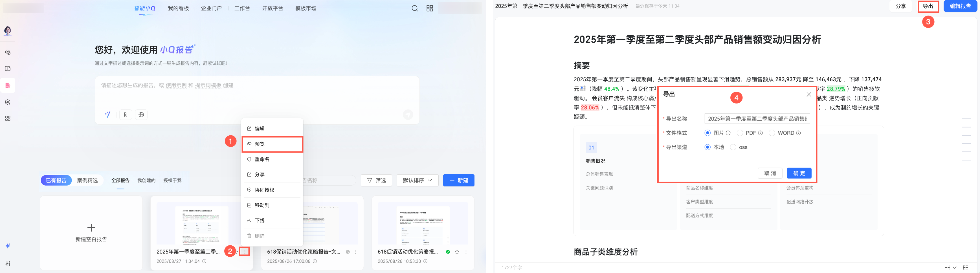Expand the page width dropdown in the report footer
This screenshot has height=273, width=980.
coord(950,268)
